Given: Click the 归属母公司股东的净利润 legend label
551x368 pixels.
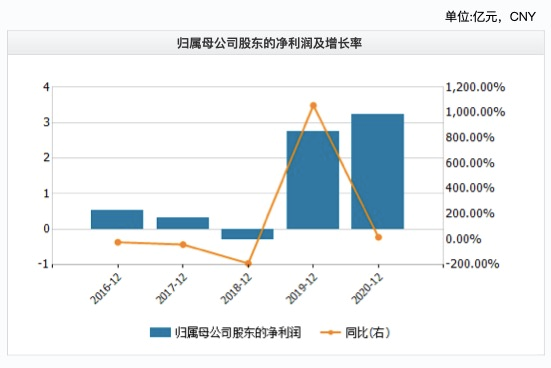Looking at the screenshot, I should pyautogui.click(x=238, y=332).
